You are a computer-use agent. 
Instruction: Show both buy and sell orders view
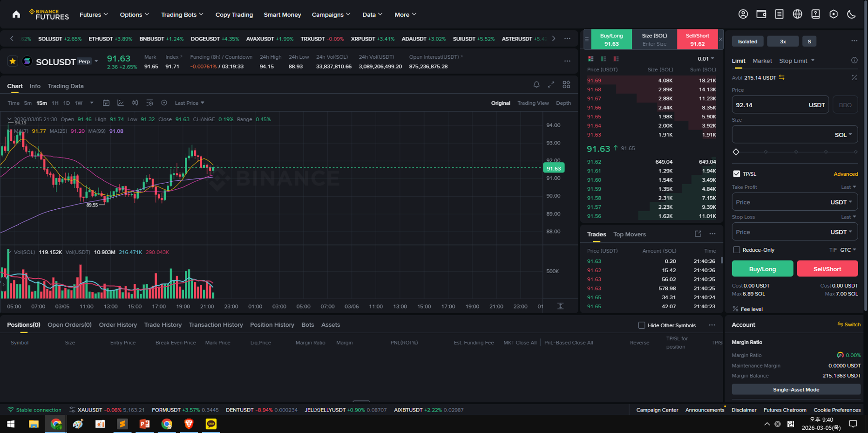pyautogui.click(x=591, y=59)
